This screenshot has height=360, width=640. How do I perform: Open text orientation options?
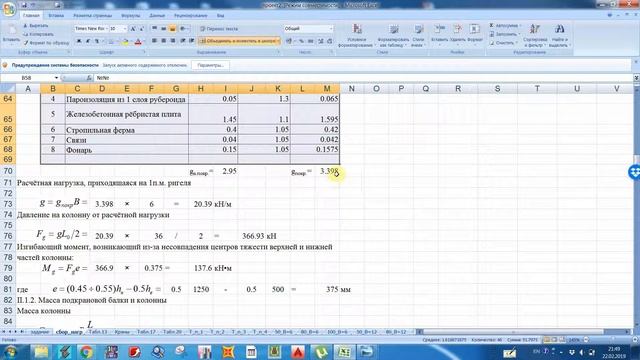point(184,29)
